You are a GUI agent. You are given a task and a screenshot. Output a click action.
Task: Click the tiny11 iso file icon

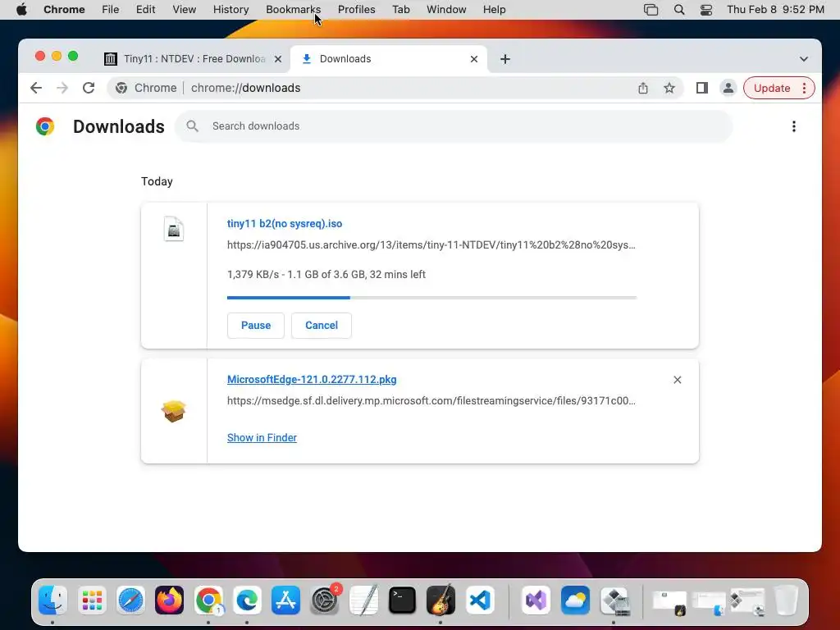[174, 229]
